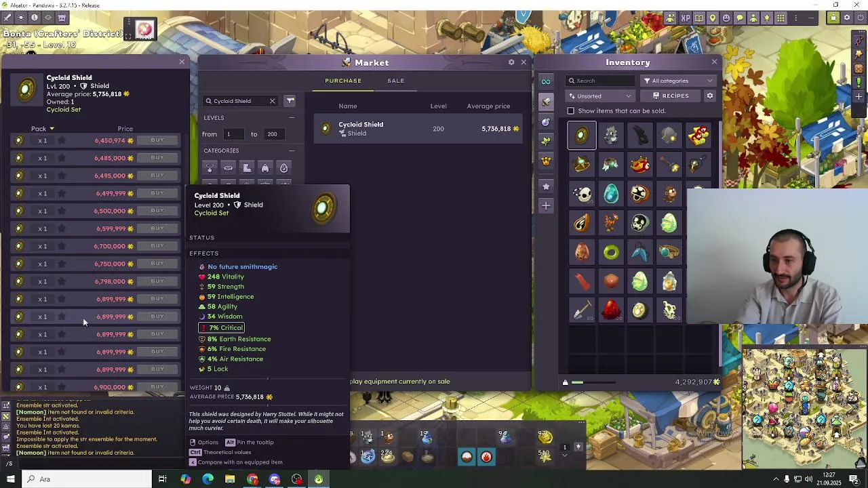Open Market window settings gear
This screenshot has height=488, width=868.
511,62
